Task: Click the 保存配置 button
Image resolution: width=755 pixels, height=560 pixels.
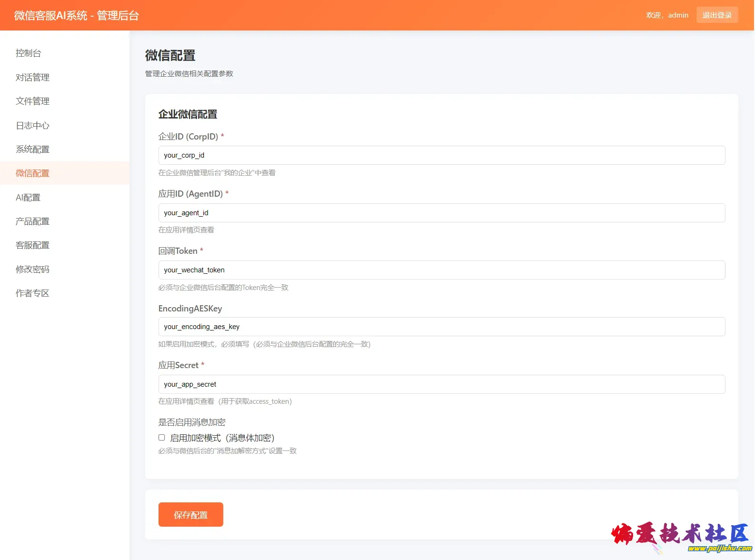Action: 190,515
